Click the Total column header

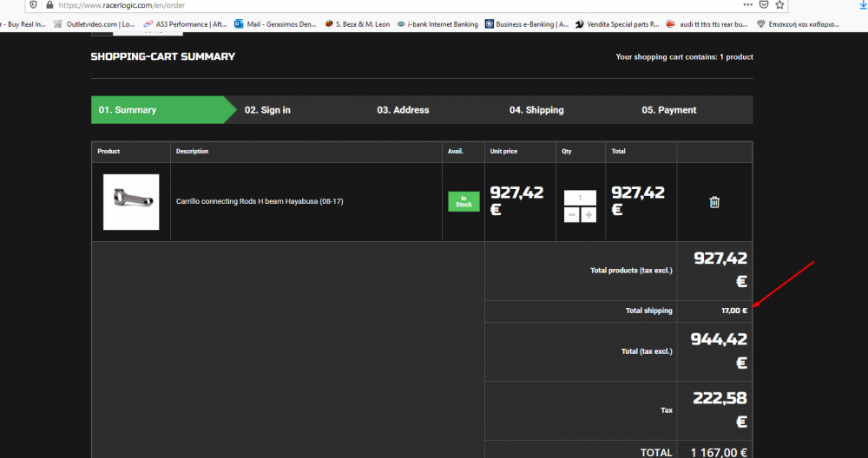618,151
